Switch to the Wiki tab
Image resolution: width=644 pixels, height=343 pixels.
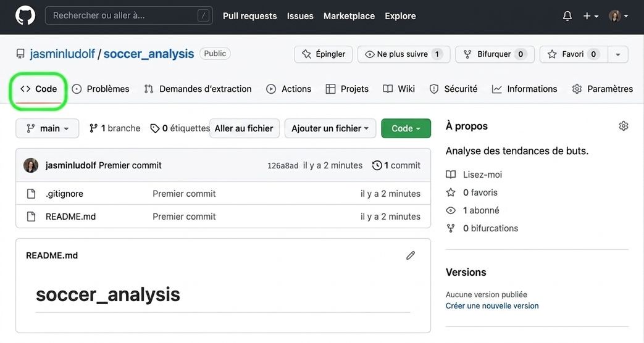(399, 89)
